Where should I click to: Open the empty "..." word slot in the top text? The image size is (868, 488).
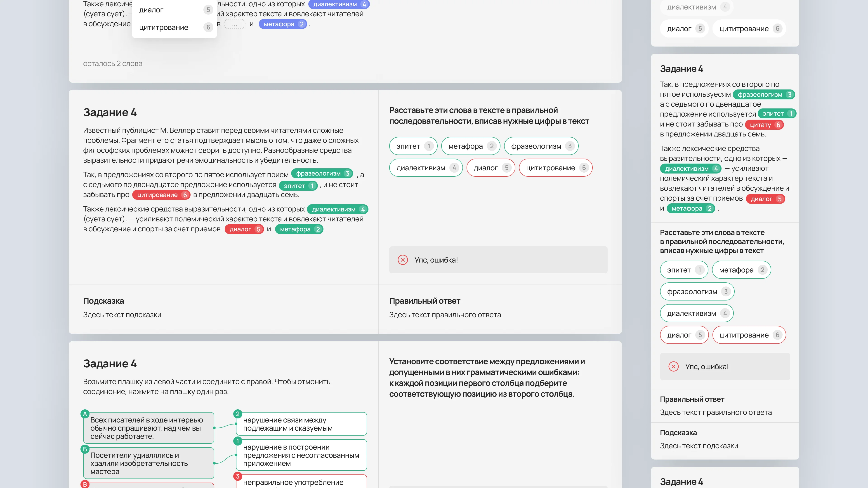coord(235,24)
